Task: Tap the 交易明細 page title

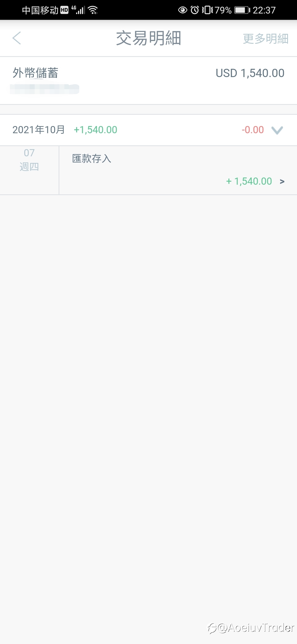Action: point(148,38)
